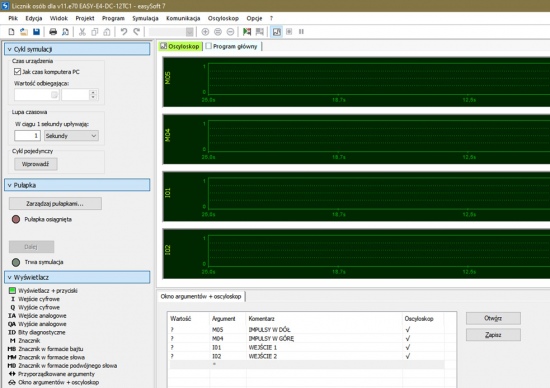Click the New file toolbar icon
Viewport: 550px width, 388px height.
click(x=11, y=32)
